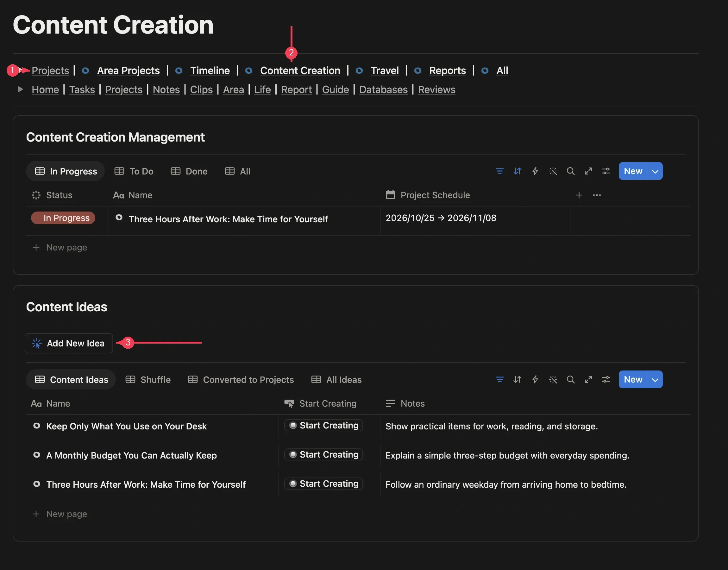Open automations lightning icon in Management toolbar
The width and height of the screenshot is (728, 570).
(535, 171)
